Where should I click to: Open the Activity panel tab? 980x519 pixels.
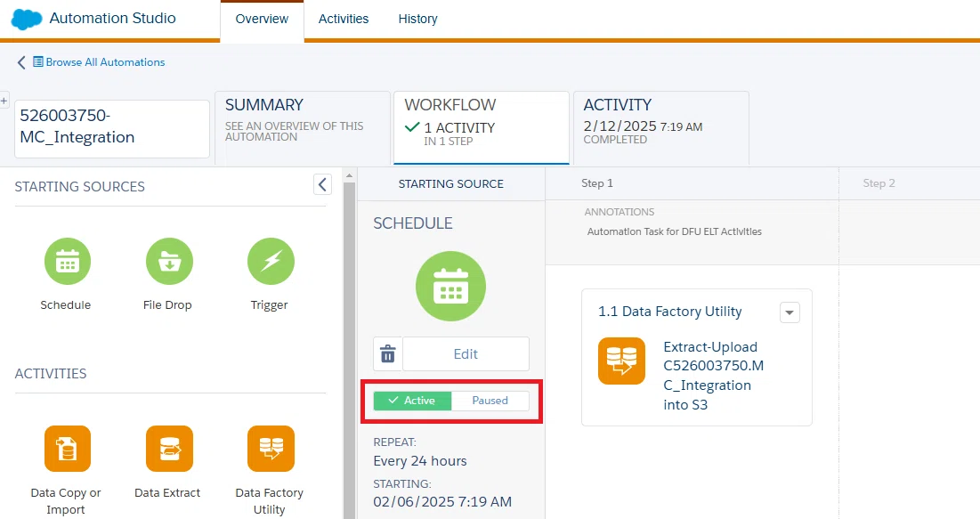[661, 127]
